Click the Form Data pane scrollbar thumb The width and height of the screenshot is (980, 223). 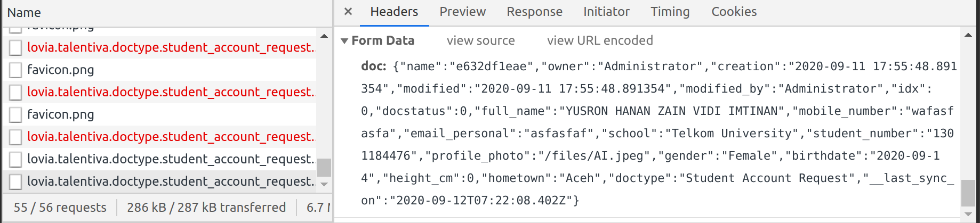point(968,193)
